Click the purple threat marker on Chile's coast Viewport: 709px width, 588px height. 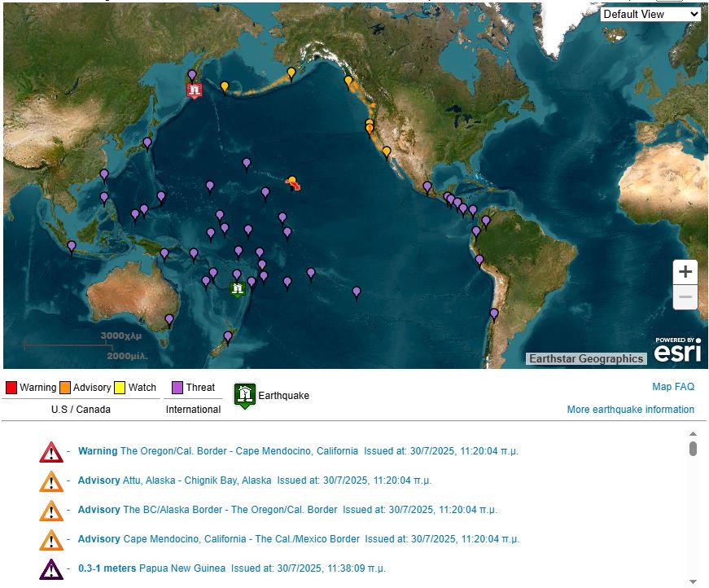coord(494,314)
